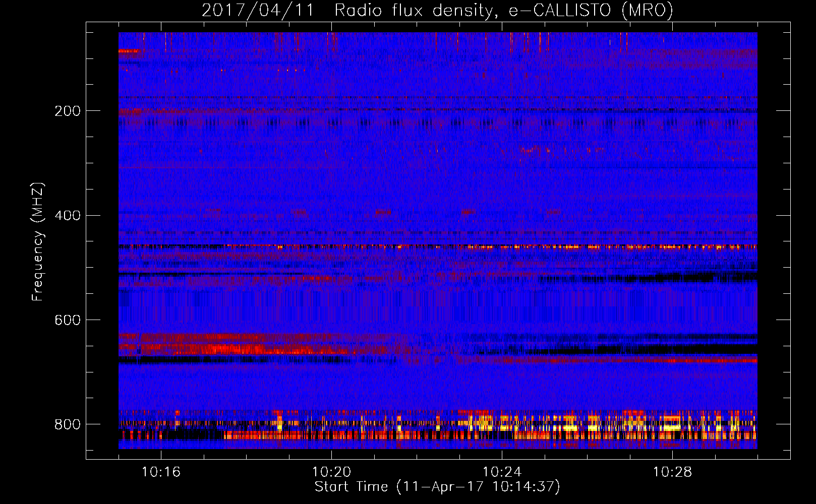
Task: Click the 600 frequency tick label
Action: [x=67, y=321]
